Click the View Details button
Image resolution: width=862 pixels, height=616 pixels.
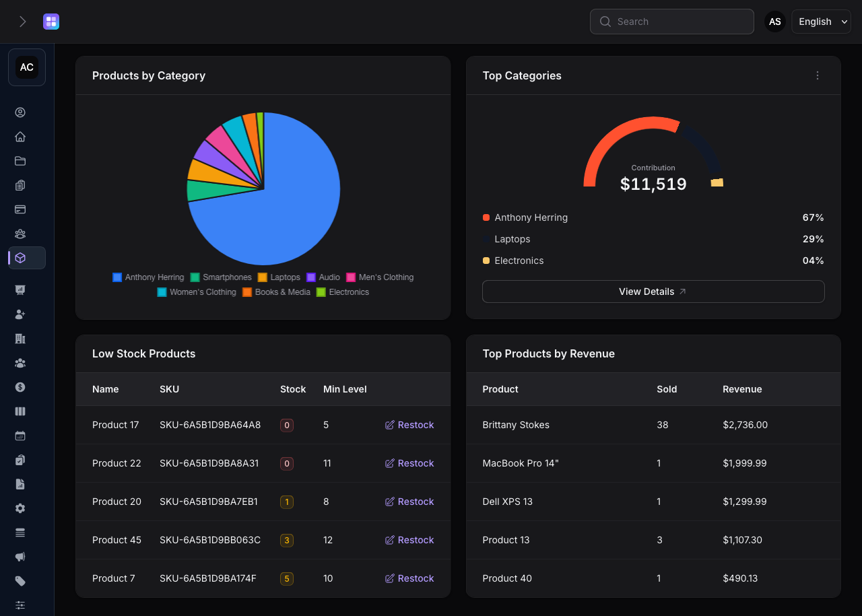tap(652, 292)
